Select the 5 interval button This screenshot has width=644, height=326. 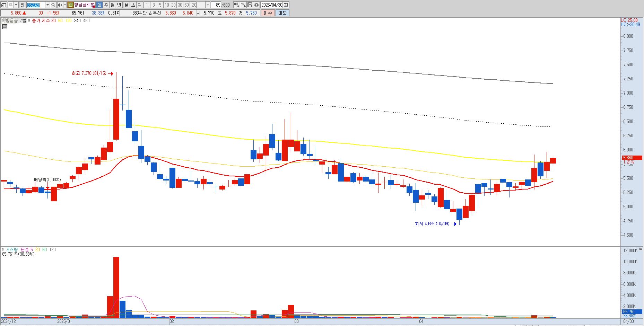pyautogui.click(x=160, y=5)
